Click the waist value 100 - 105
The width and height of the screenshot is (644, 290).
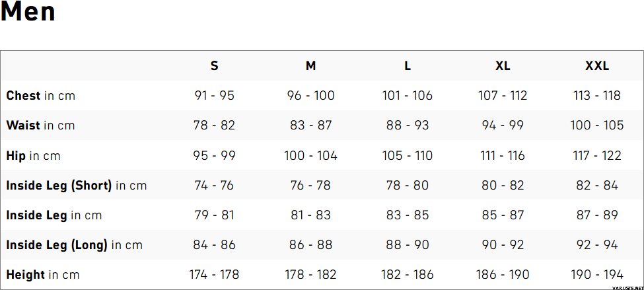[x=597, y=126]
